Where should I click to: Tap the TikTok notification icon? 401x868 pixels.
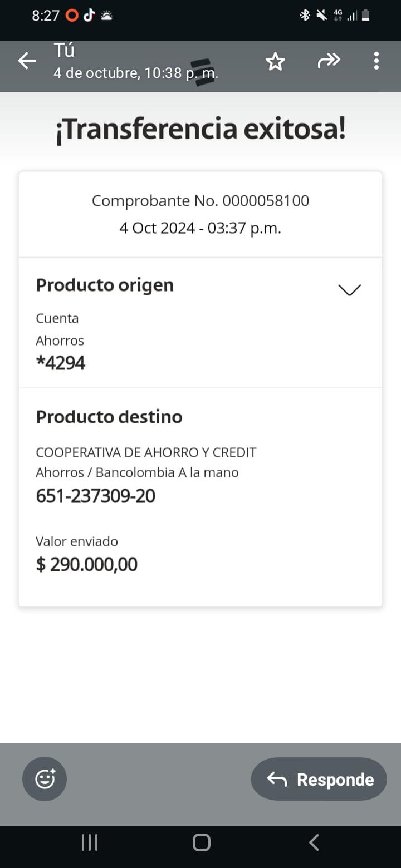[89, 16]
